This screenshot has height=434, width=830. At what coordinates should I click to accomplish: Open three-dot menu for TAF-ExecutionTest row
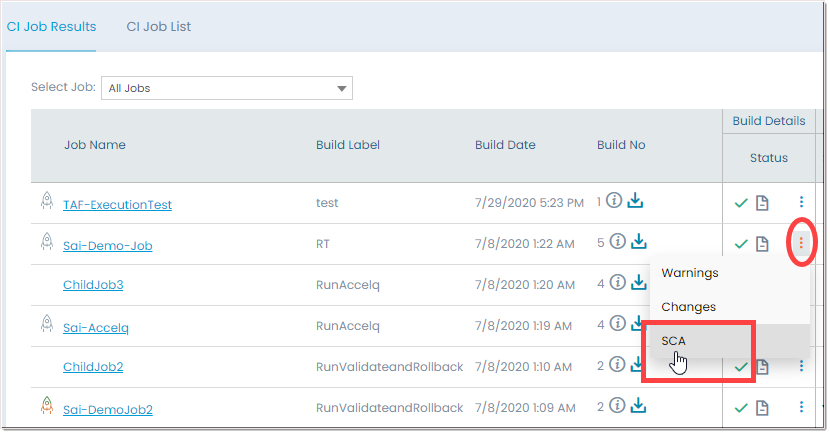(x=801, y=203)
